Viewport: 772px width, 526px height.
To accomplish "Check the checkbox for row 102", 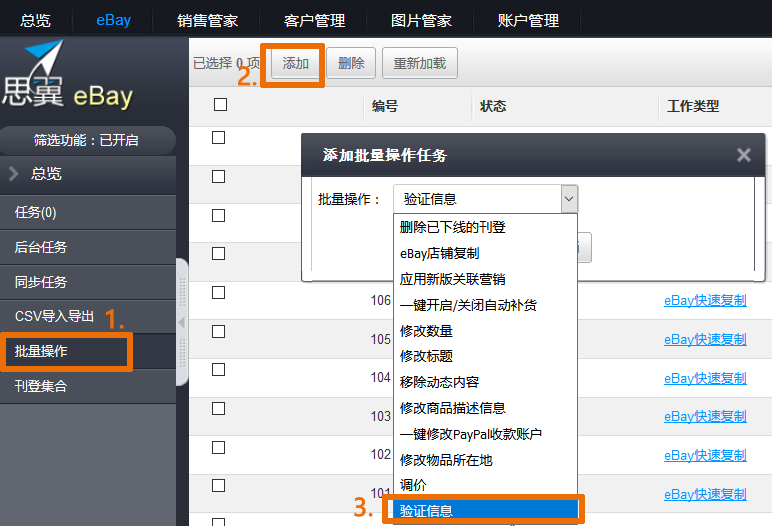I will 219,447.
